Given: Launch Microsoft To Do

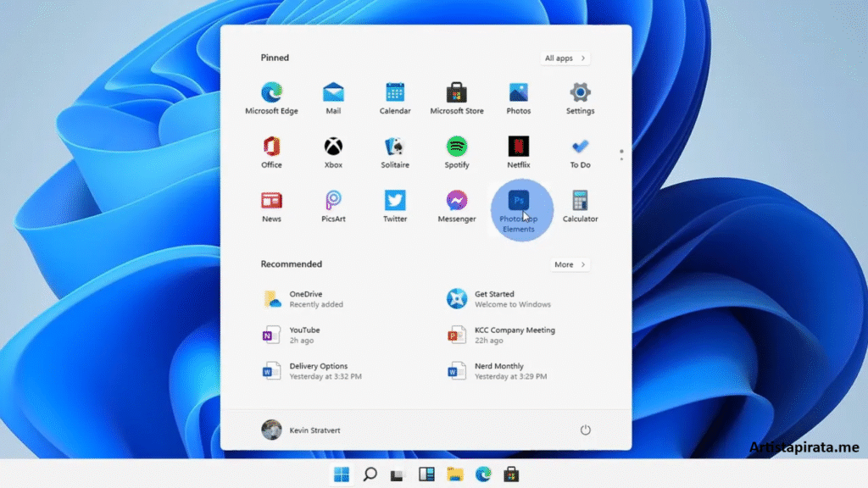Looking at the screenshot, I should point(580,147).
